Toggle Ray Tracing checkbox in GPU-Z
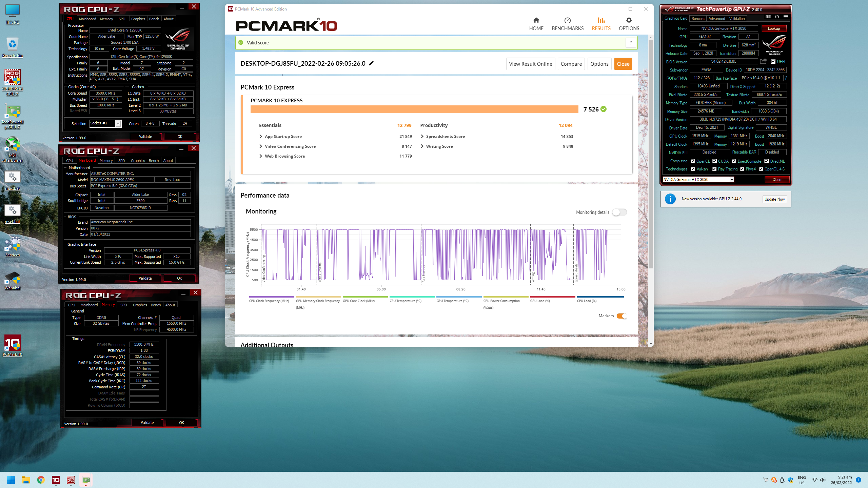 pos(714,169)
